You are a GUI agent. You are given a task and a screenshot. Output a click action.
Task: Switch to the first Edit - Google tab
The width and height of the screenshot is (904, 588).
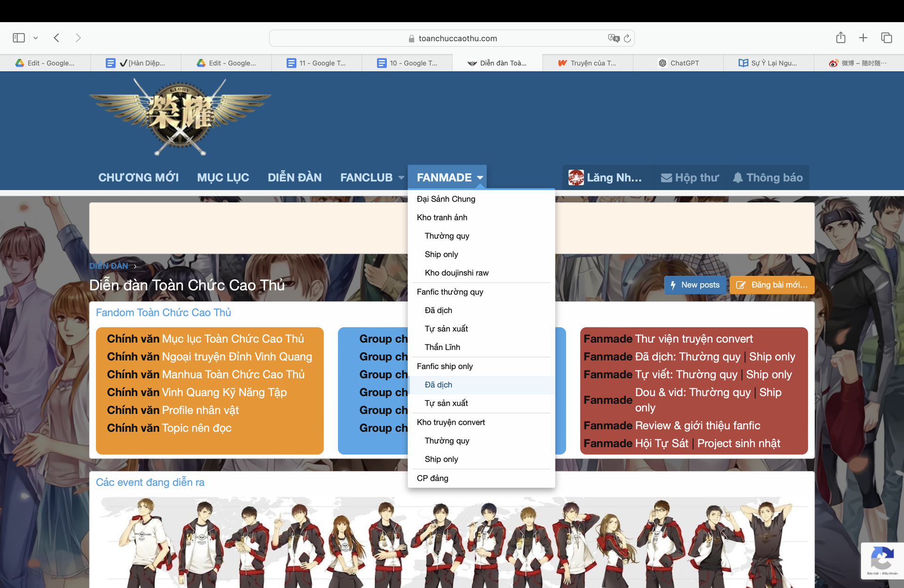[x=45, y=63]
